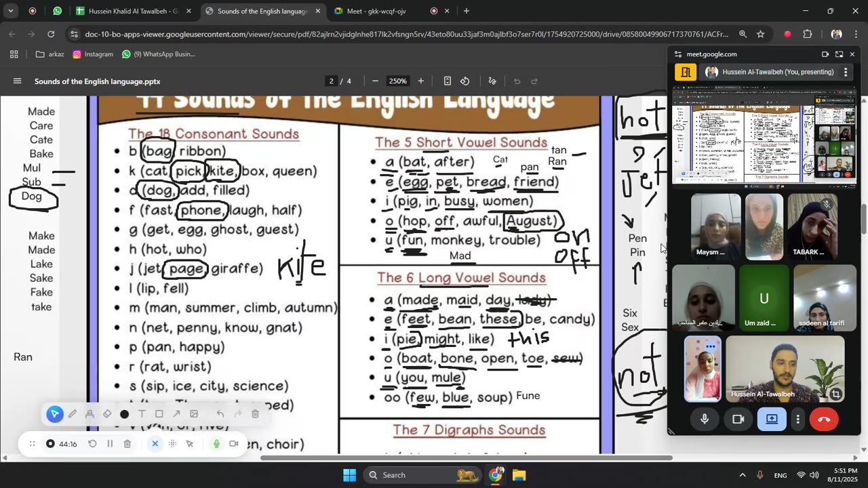This screenshot has height=488, width=868.
Task: Open meet.google.com site settings icon
Action: coord(678,54)
